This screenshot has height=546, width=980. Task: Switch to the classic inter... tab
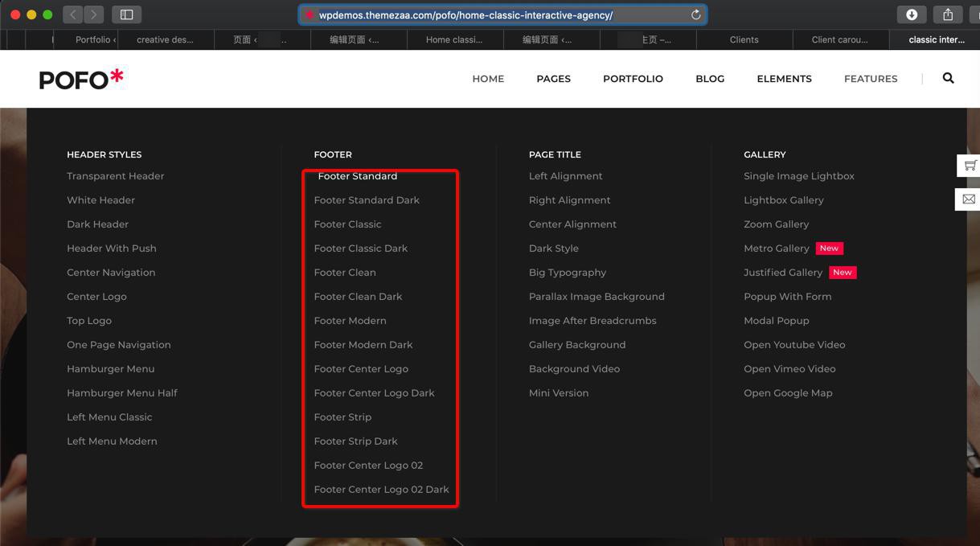click(x=936, y=39)
